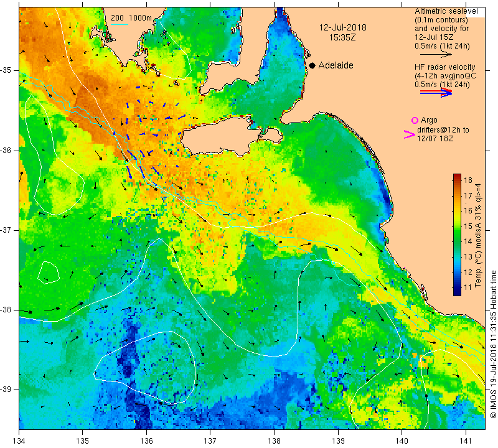Click the colorbar value '16'
Viewport: 498px width, 448px height.
(x=468, y=211)
